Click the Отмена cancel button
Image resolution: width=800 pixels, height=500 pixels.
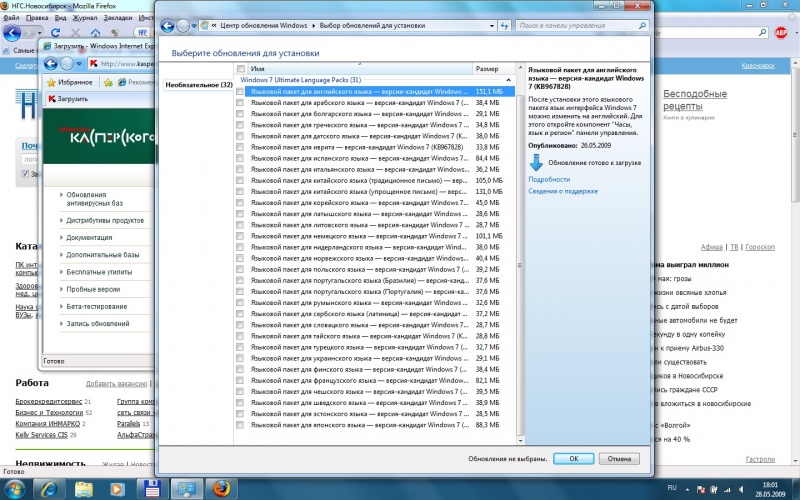point(619,459)
